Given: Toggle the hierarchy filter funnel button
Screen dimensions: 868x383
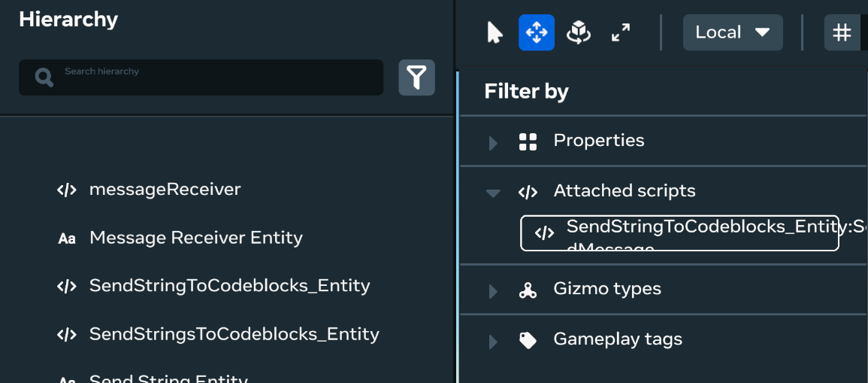Looking at the screenshot, I should 417,78.
